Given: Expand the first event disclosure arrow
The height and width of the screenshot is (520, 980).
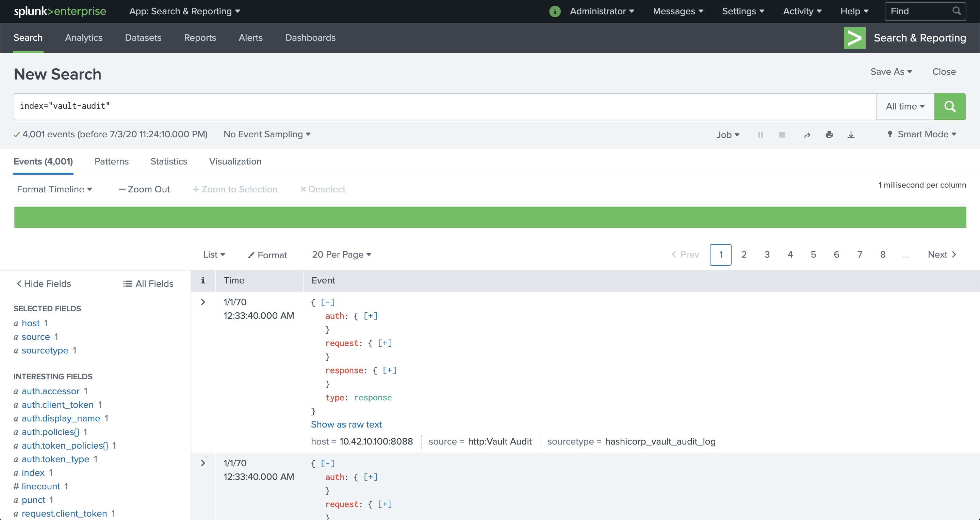Looking at the screenshot, I should pyautogui.click(x=203, y=302).
